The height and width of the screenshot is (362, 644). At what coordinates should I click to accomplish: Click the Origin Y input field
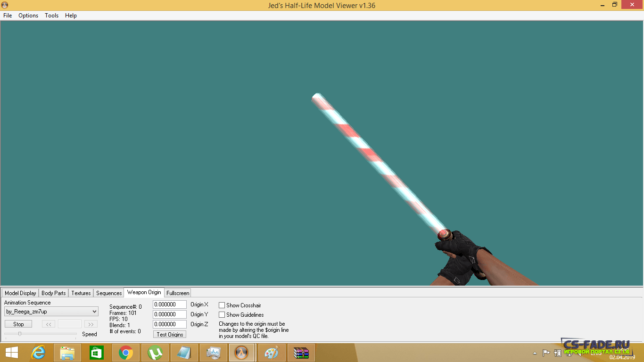170,314
